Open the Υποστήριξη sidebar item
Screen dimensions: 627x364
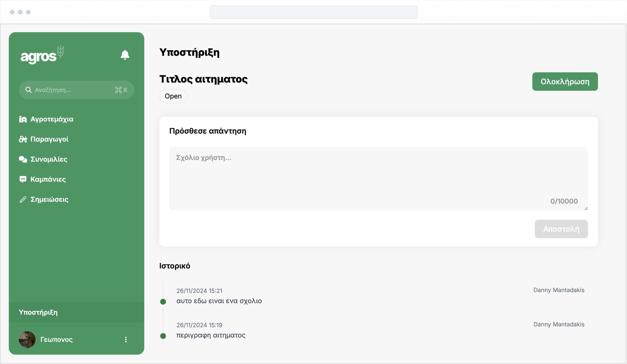[38, 312]
